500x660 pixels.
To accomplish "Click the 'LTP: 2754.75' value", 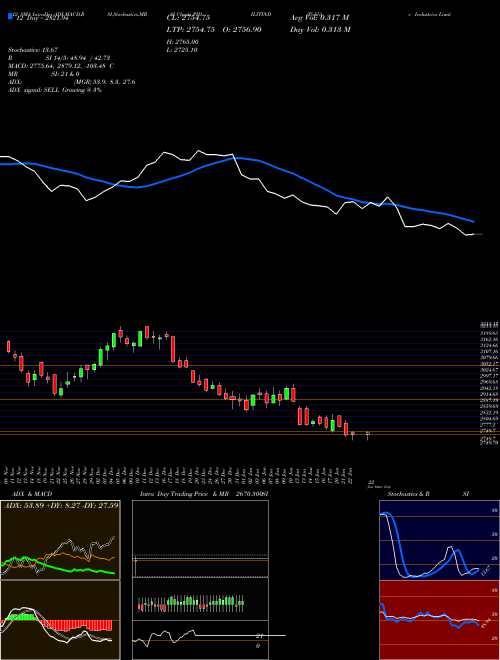I will [191, 29].
